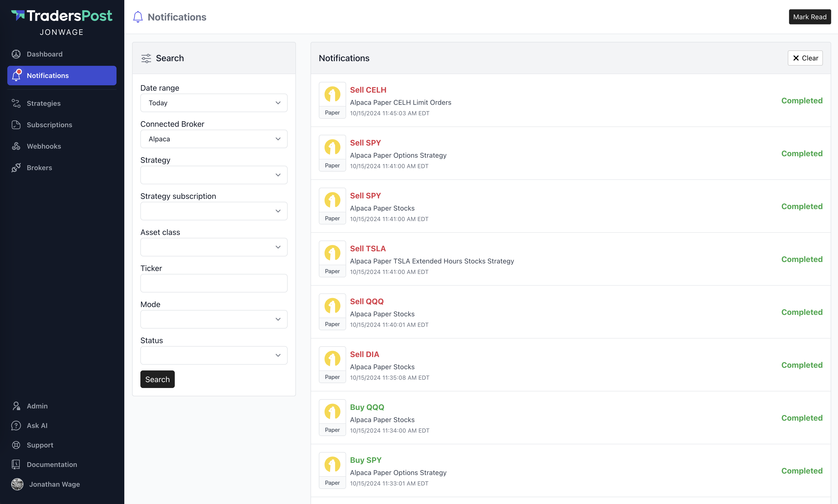Open the Asset class dropdown
838x504 pixels.
coord(214,247)
